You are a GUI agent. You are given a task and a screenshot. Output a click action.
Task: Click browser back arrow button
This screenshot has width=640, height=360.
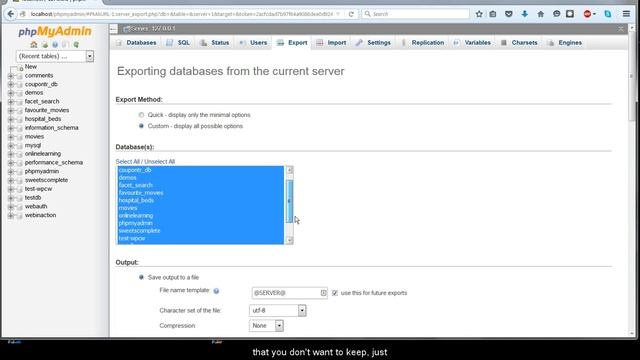click(11, 14)
